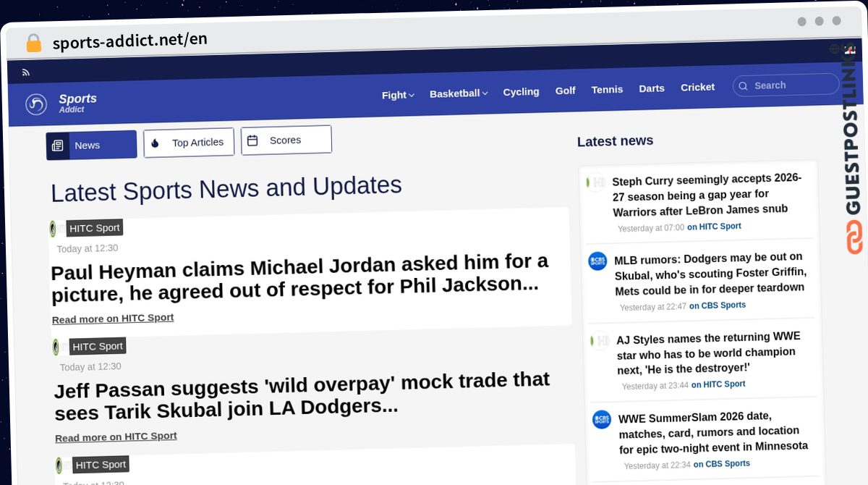Click 'on HITC Sport' under AJ Styles
This screenshot has height=485, width=868.
point(718,384)
